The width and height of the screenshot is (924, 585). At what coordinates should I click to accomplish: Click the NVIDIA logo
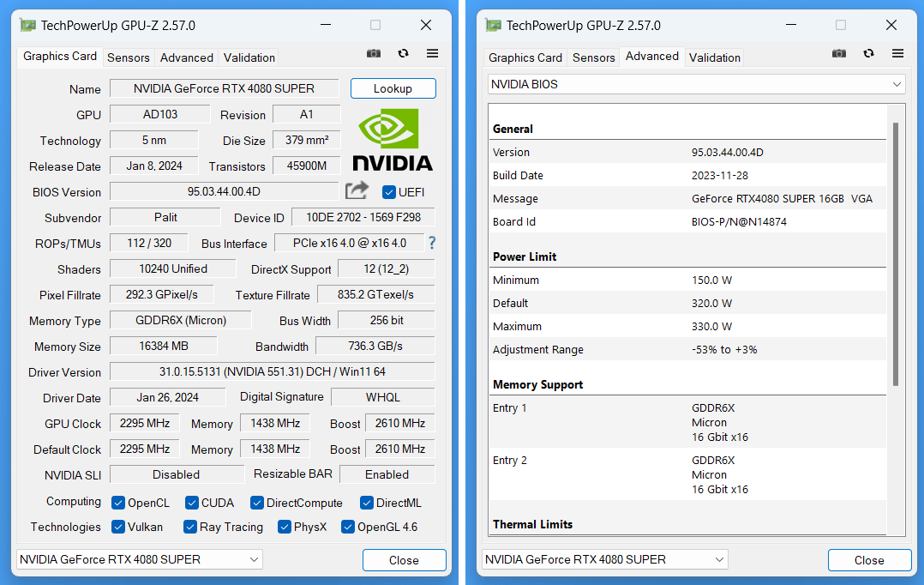393,140
